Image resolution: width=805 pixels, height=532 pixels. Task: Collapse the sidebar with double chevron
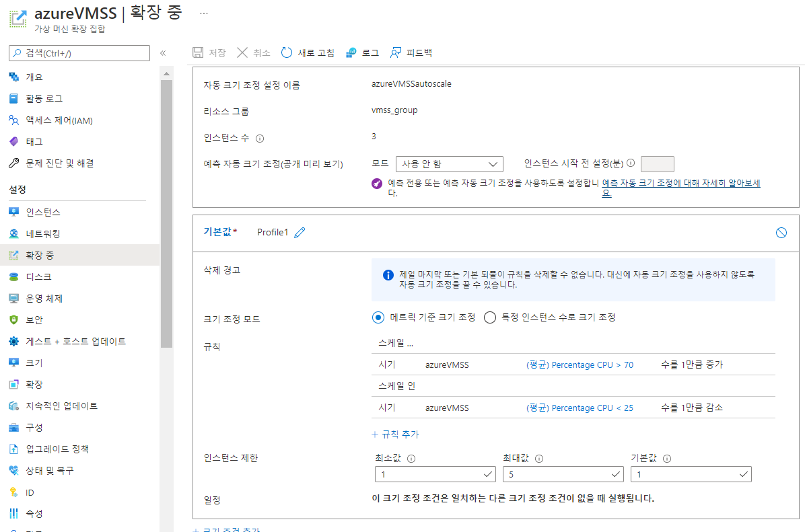163,53
